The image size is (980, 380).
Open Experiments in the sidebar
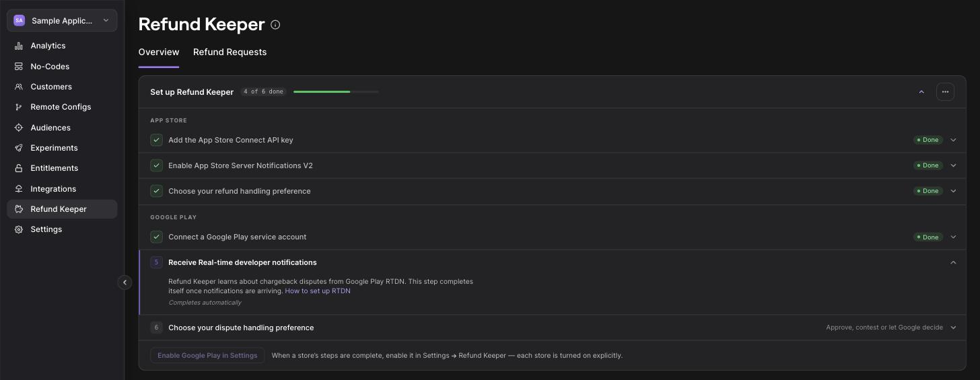(x=62, y=148)
